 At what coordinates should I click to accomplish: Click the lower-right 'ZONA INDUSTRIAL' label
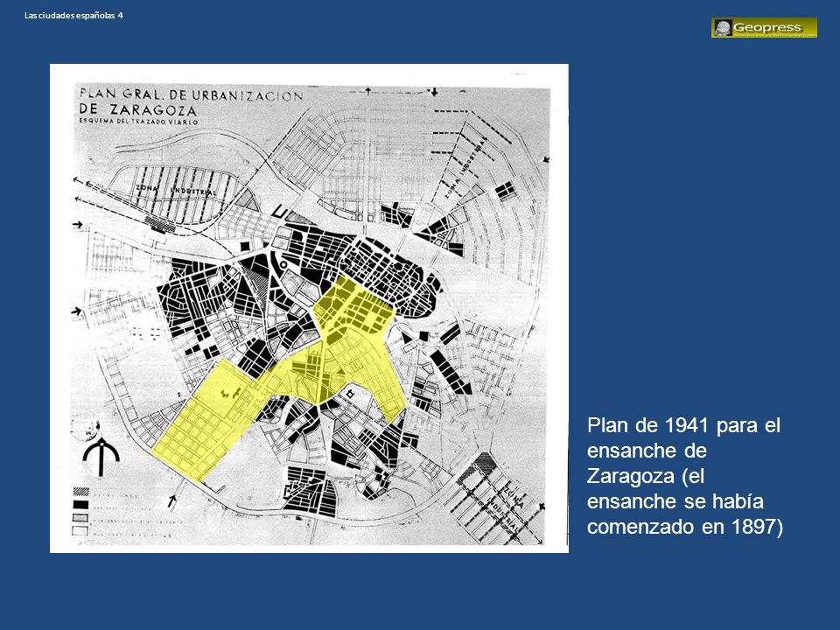(503, 509)
